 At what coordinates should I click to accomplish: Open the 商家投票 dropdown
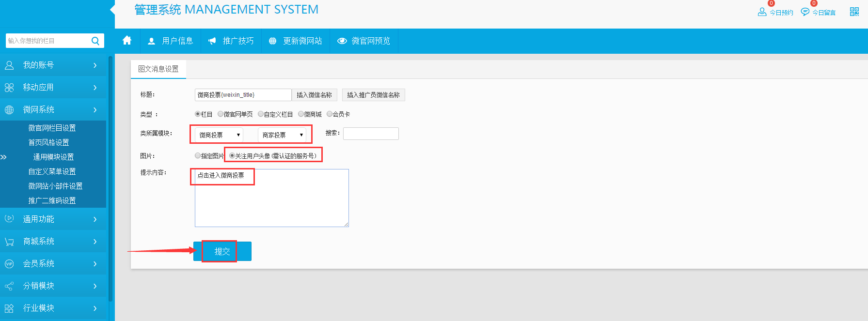282,135
